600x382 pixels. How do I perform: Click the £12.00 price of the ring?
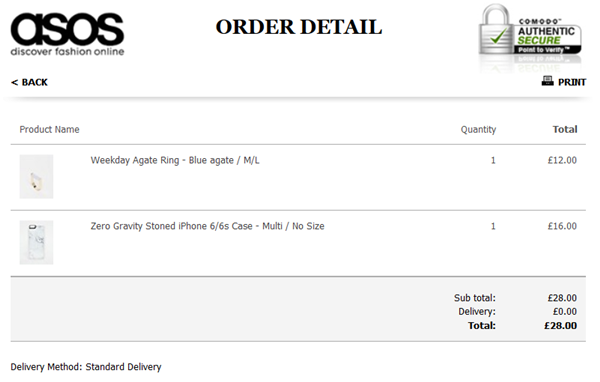[562, 160]
